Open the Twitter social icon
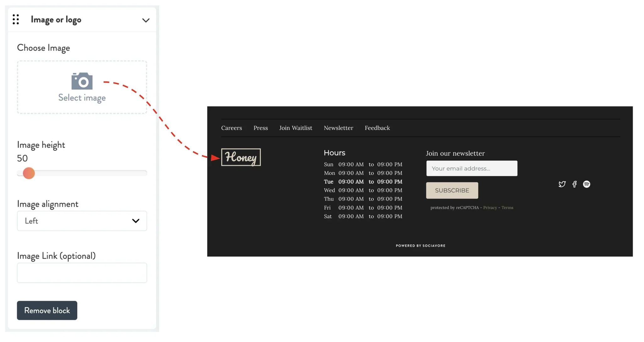 (x=562, y=184)
